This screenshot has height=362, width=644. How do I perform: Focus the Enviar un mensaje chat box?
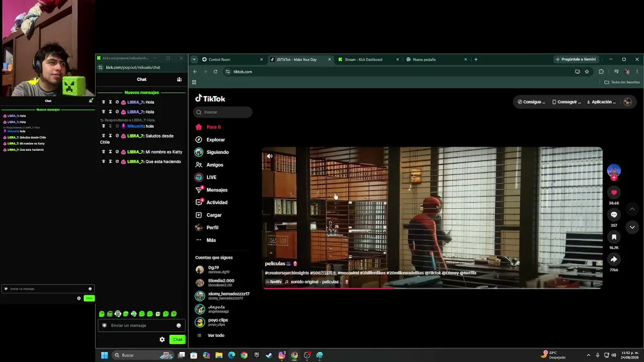141,325
